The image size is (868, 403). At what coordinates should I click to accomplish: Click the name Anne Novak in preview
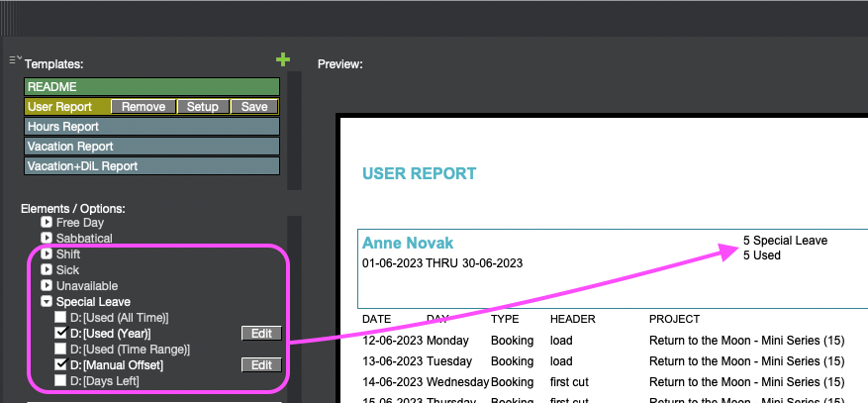pos(408,243)
